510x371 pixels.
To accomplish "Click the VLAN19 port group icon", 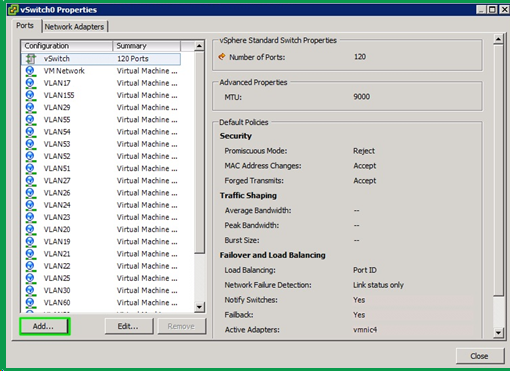I will [x=30, y=242].
